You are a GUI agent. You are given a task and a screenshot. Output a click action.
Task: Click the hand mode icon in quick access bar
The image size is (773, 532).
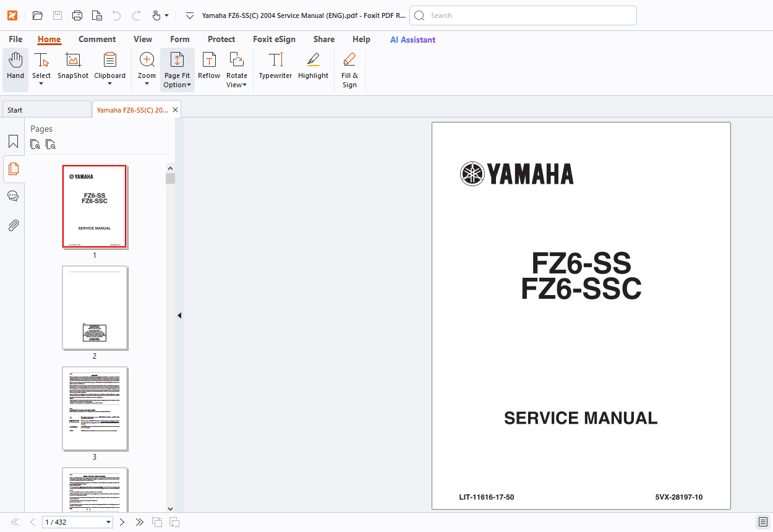[x=156, y=15]
